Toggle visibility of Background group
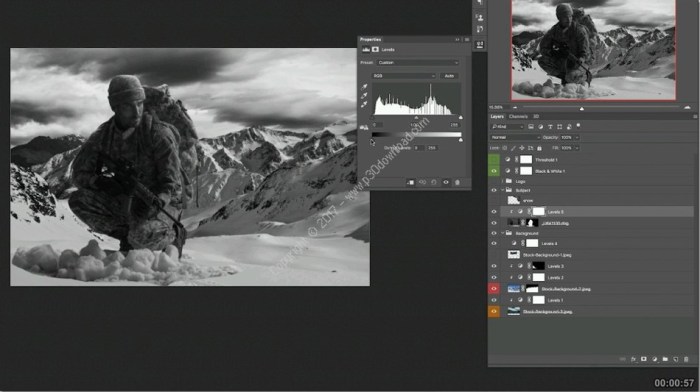700x392 pixels. click(x=494, y=233)
